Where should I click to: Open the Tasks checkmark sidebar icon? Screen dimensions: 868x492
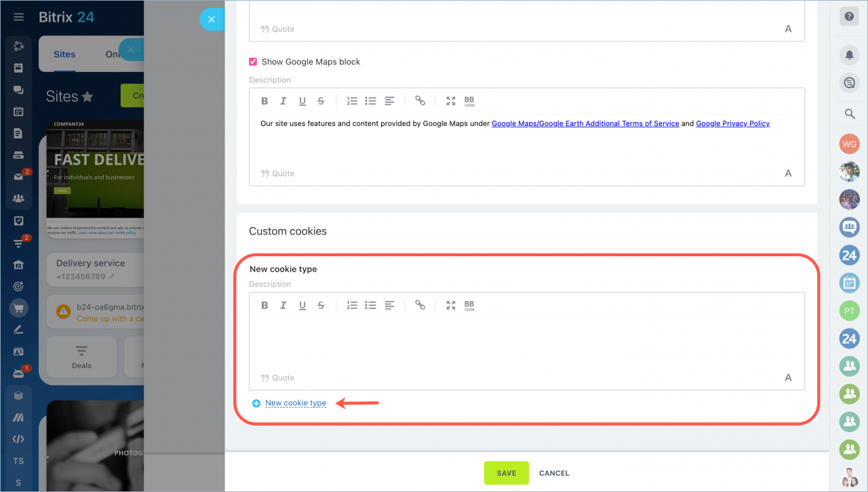(18, 221)
